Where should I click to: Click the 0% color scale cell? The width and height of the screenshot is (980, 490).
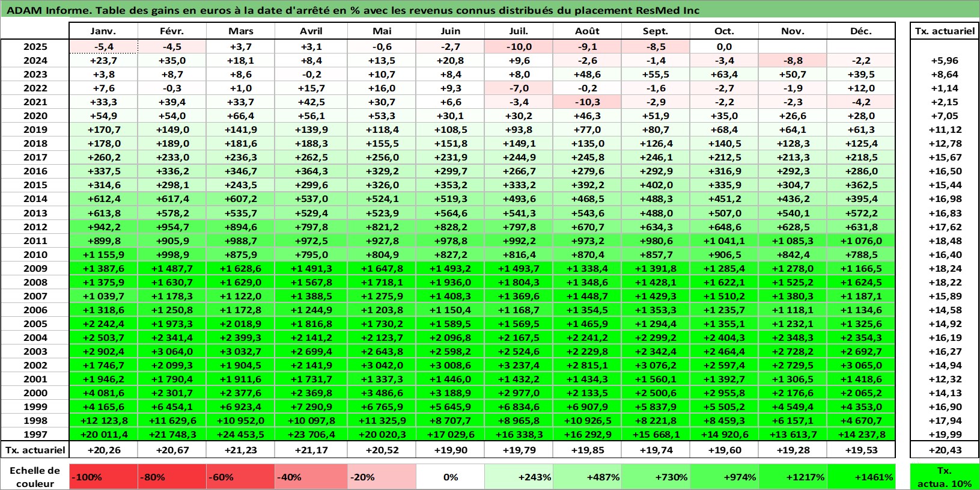click(450, 476)
